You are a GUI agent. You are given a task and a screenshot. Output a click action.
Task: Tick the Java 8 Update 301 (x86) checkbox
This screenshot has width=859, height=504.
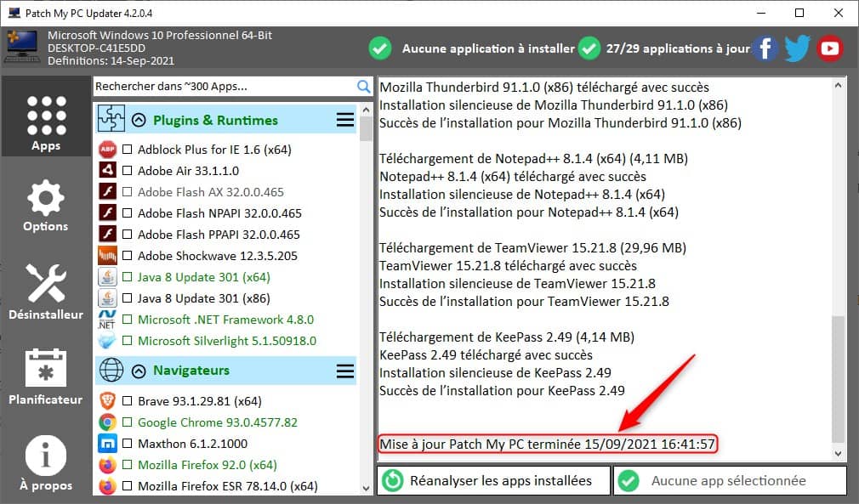coord(127,298)
